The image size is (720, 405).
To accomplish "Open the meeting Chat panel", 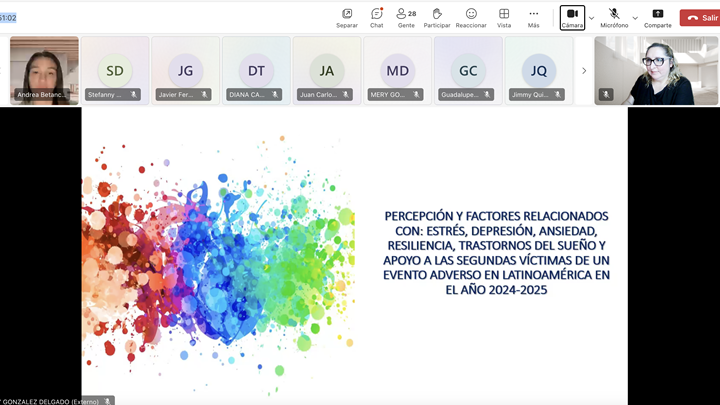I will click(x=376, y=15).
